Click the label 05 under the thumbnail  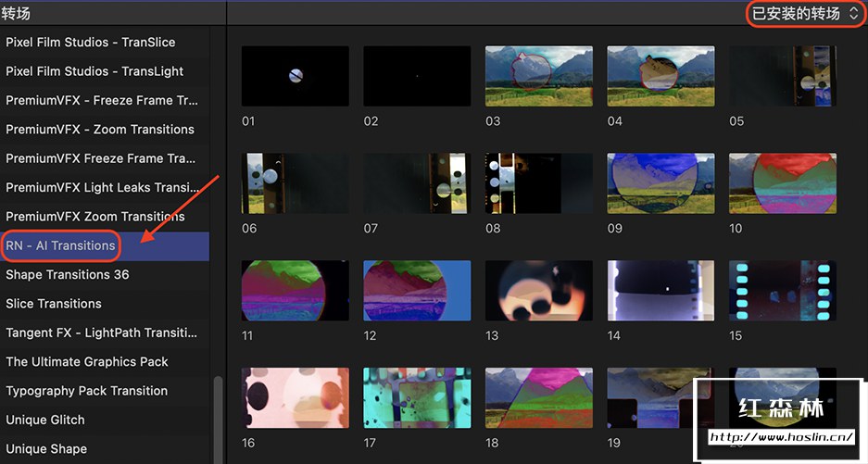pos(736,121)
